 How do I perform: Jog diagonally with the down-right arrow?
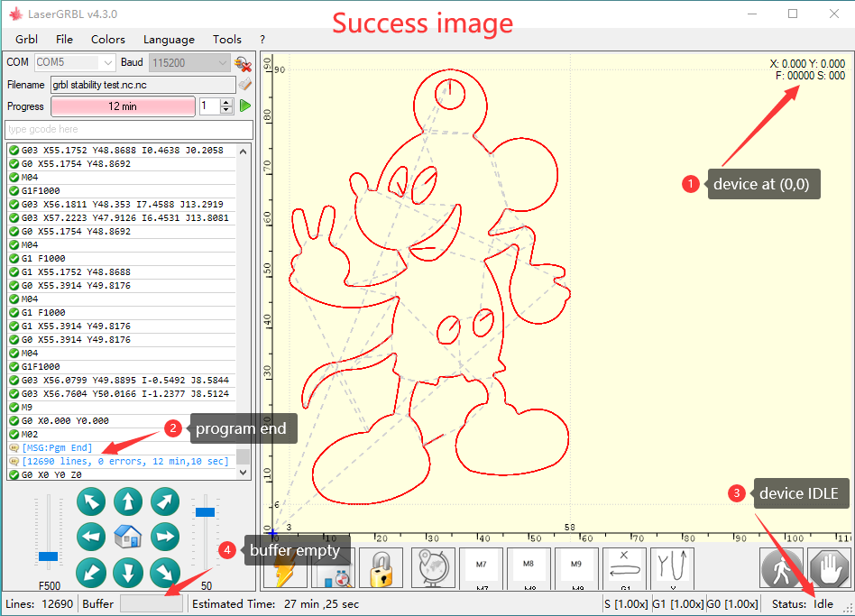coord(164,573)
